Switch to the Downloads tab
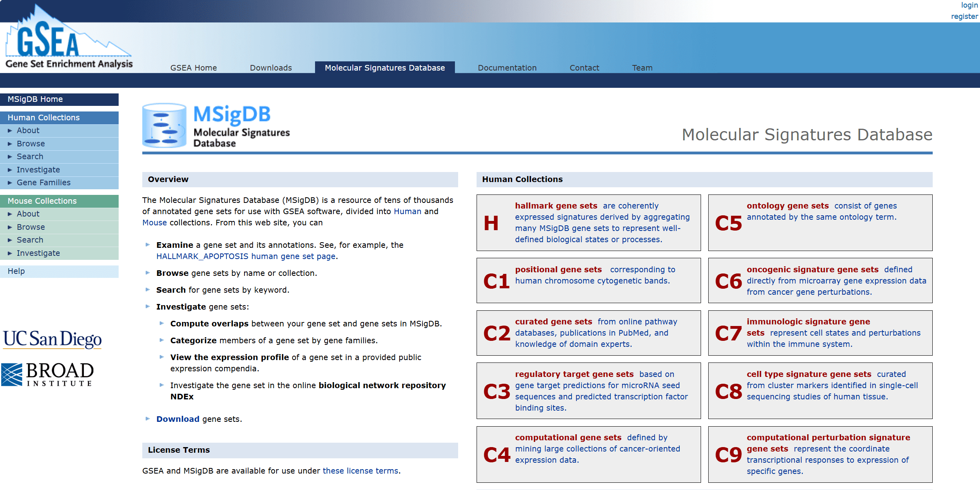 271,68
